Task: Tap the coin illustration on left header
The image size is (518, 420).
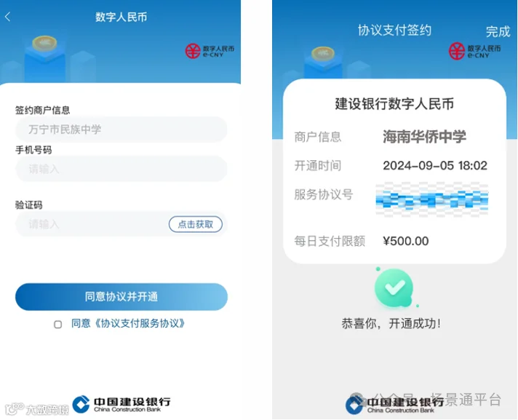Action: click(x=44, y=43)
